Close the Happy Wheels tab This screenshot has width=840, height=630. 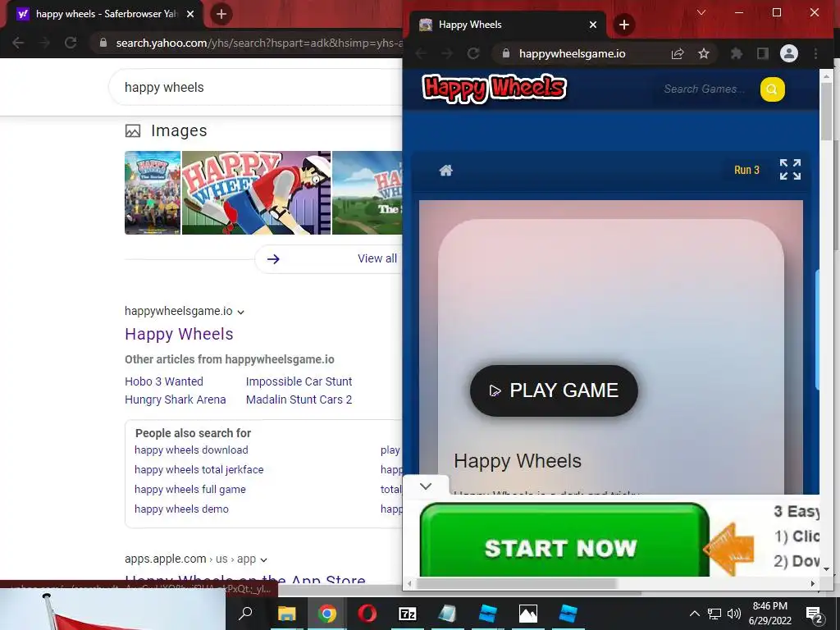click(x=593, y=25)
